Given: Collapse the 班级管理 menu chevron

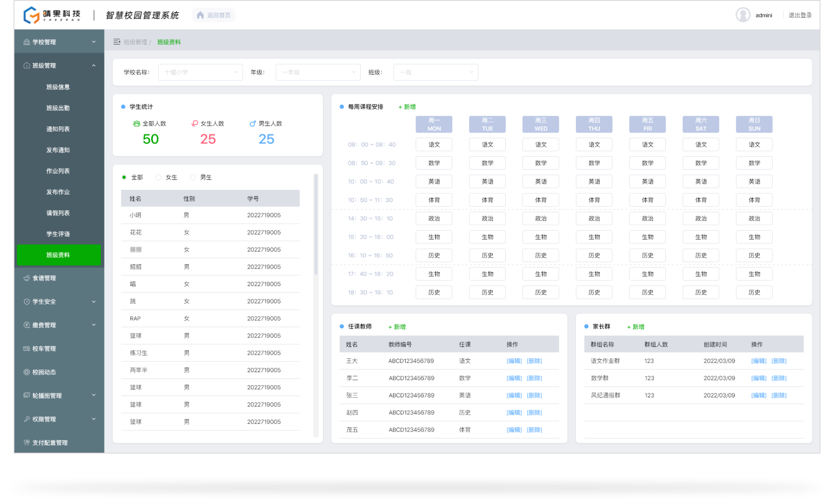Looking at the screenshot, I should 94,65.
